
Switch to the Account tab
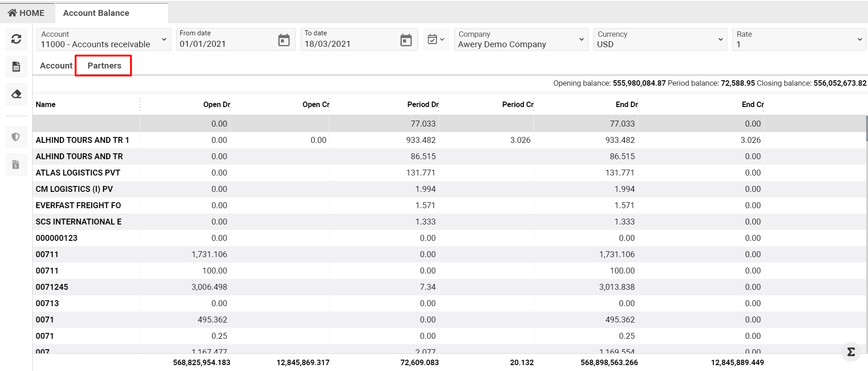[x=56, y=66]
